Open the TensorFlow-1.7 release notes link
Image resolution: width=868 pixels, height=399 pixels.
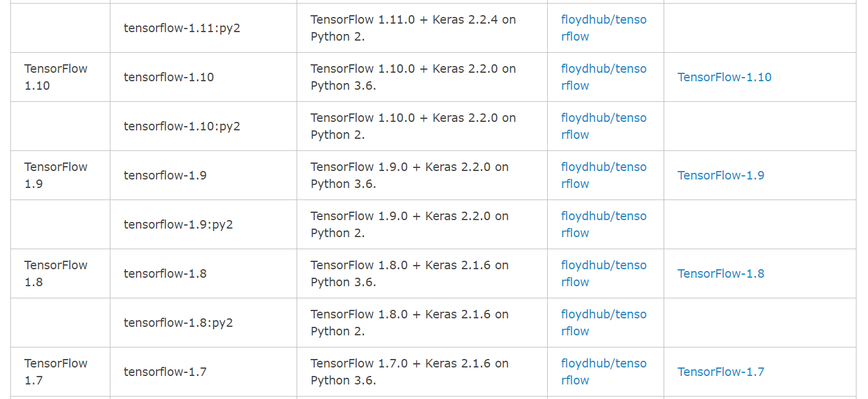(721, 372)
